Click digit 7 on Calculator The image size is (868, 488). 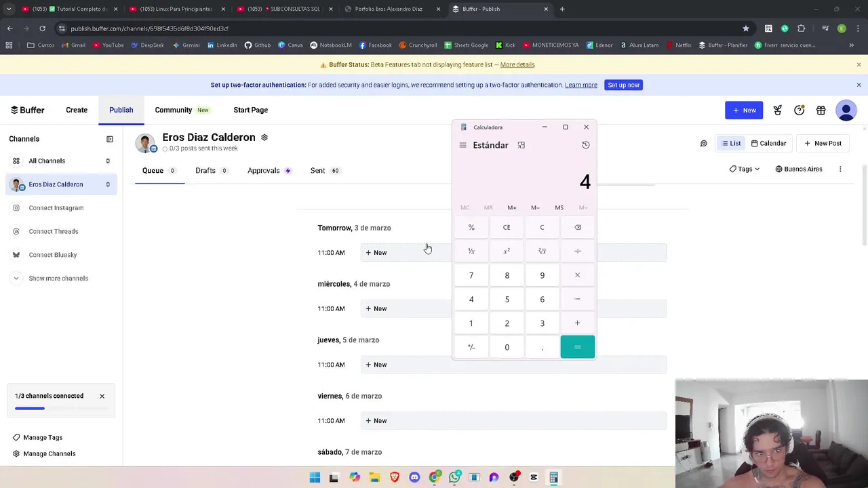tap(471, 275)
